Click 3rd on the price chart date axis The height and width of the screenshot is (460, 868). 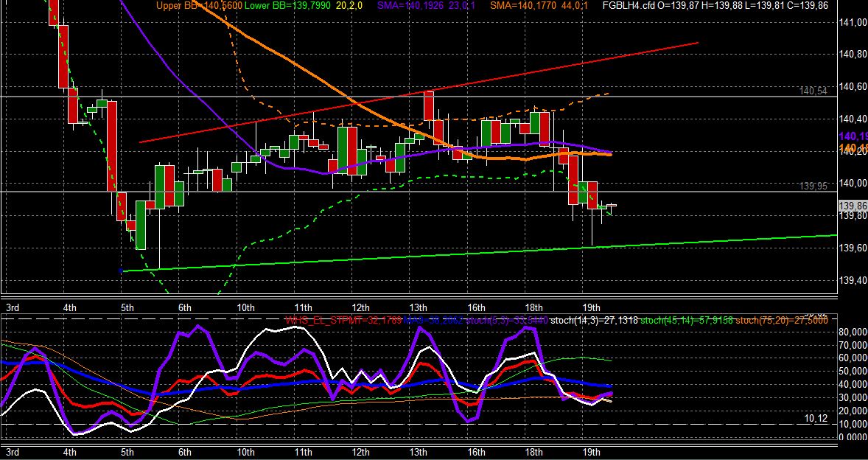(13, 308)
